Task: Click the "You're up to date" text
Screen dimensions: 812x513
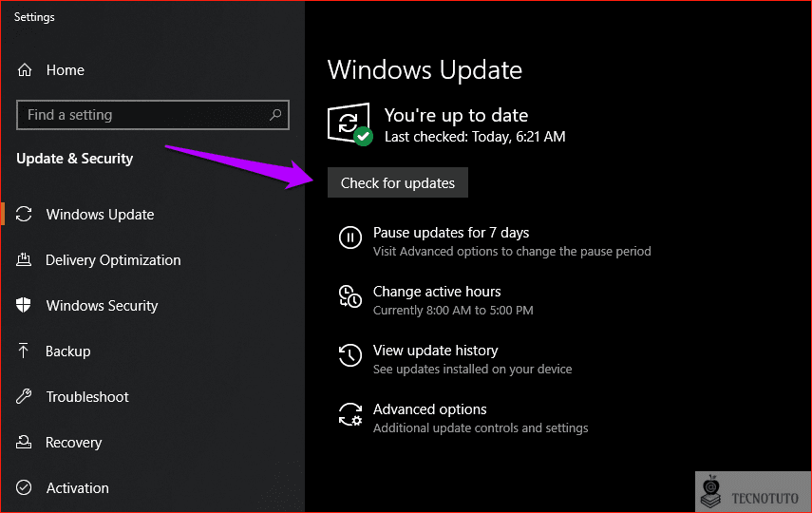Action: click(456, 115)
